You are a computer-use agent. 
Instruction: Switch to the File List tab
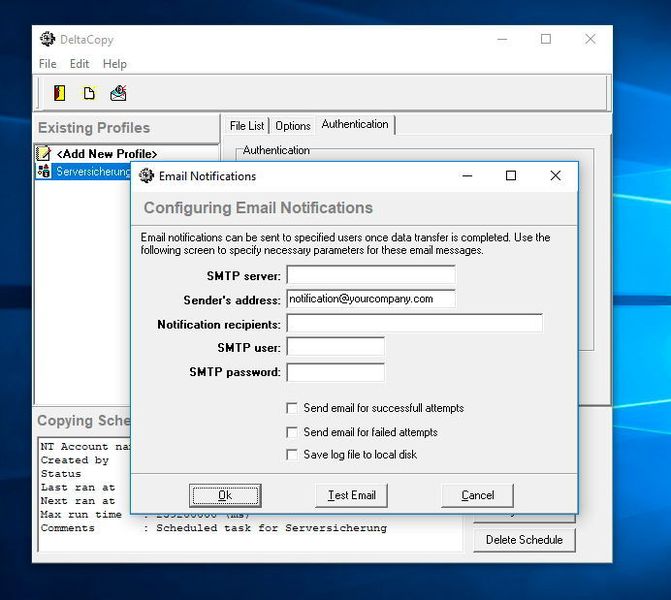(247, 126)
